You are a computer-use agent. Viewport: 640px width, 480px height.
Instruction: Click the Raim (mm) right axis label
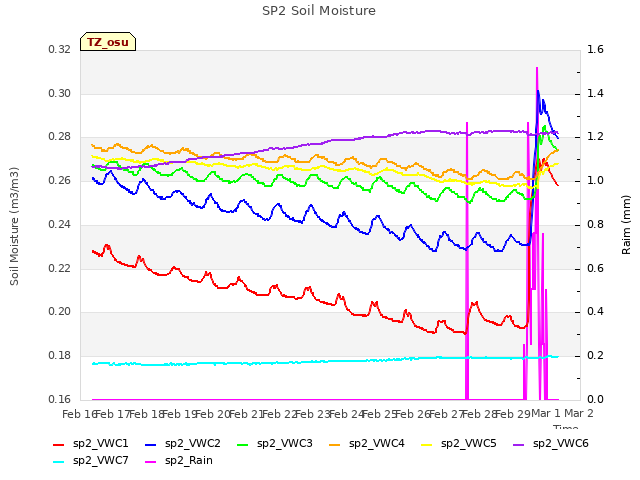[x=626, y=225]
